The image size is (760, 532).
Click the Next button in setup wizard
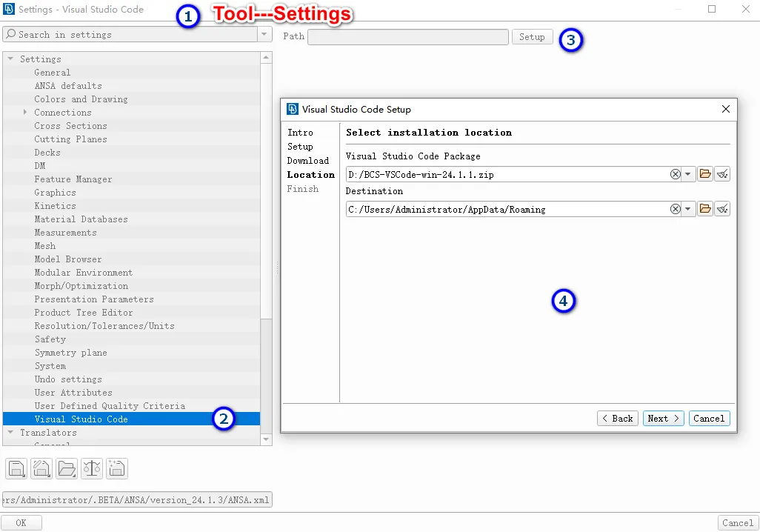point(663,419)
